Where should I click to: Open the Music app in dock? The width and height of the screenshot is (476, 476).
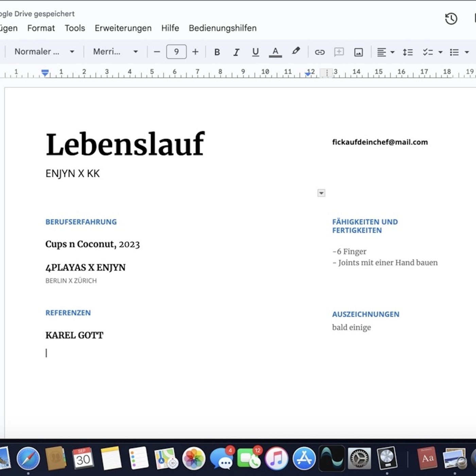[x=276, y=458]
